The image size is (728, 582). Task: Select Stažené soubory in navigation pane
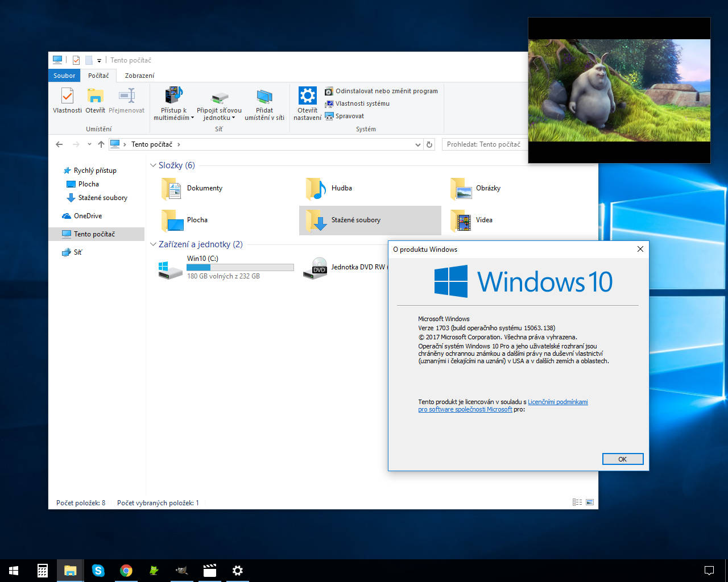coord(97,198)
